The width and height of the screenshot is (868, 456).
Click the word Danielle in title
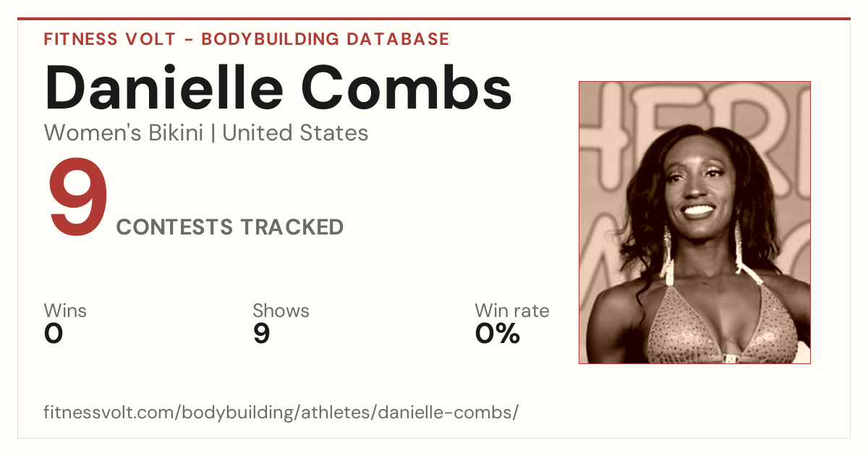click(x=163, y=88)
